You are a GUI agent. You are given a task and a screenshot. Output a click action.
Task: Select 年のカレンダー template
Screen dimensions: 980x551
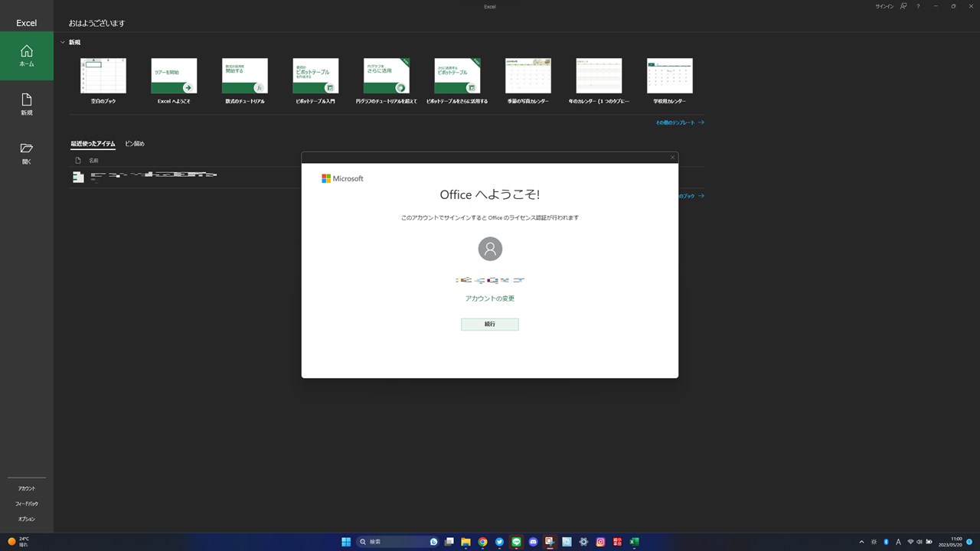pos(599,81)
